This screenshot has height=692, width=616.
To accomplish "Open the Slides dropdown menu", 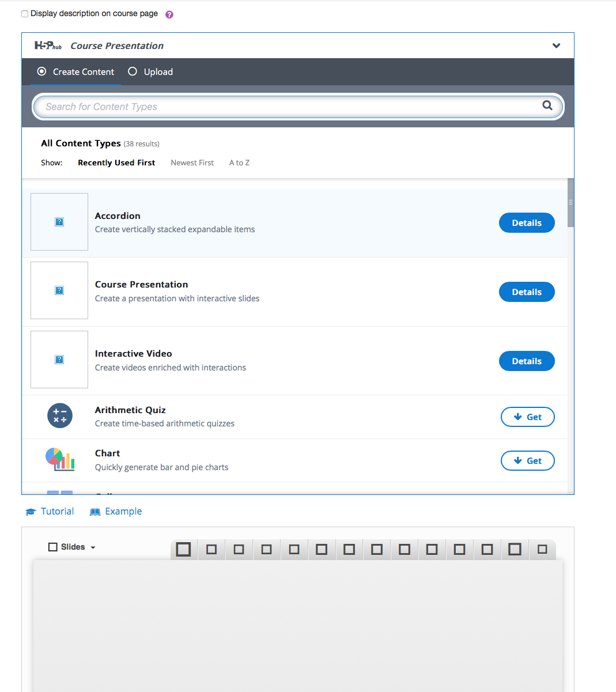I will (73, 547).
